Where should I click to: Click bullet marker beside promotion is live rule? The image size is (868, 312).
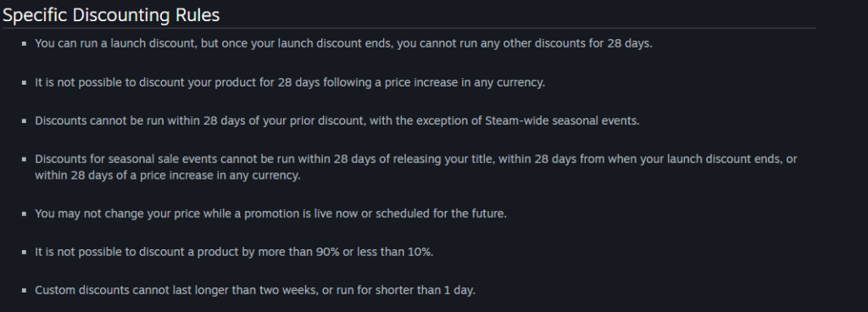(25, 214)
